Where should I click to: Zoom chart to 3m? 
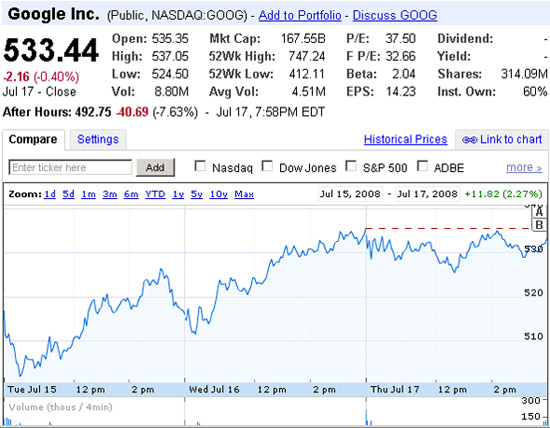(110, 194)
